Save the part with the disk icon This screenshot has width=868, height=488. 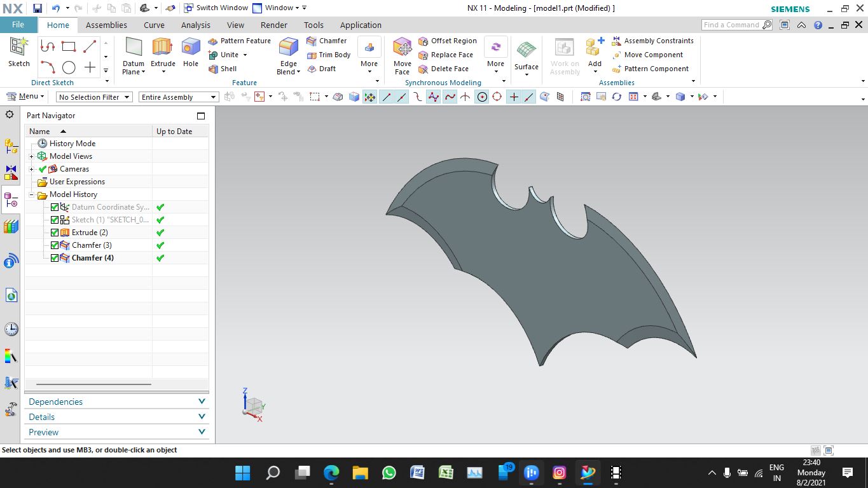pyautogui.click(x=38, y=8)
